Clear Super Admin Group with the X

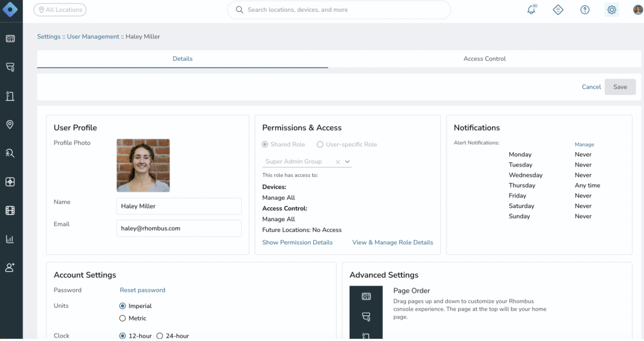click(338, 161)
